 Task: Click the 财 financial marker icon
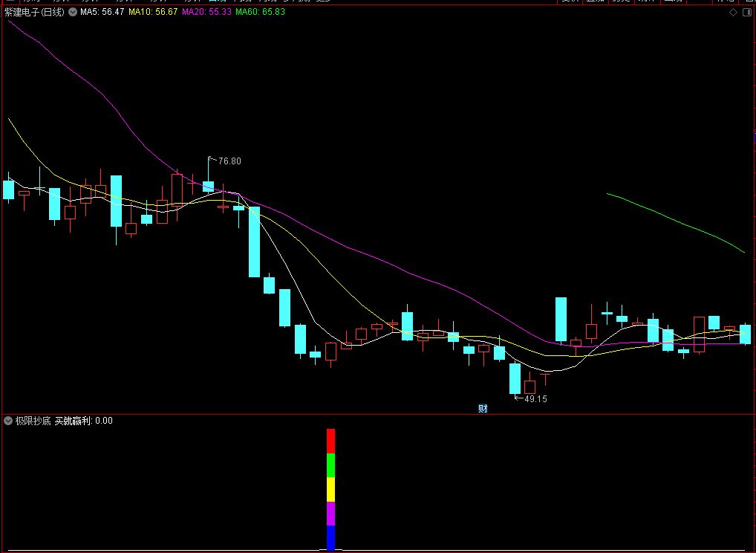[483, 409]
